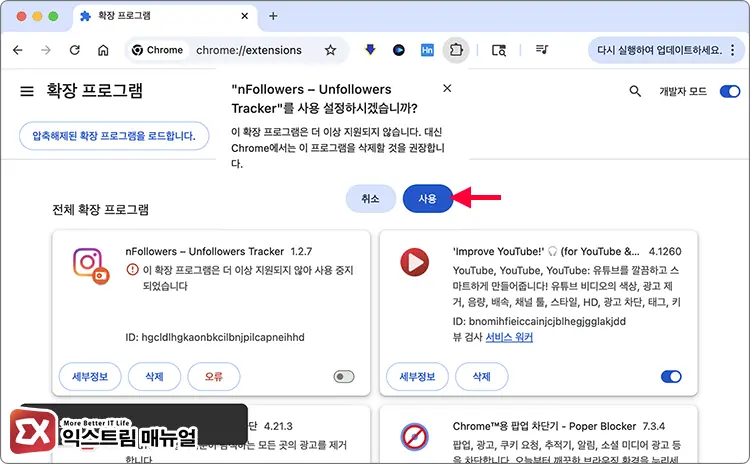This screenshot has height=464, width=750.
Task: Open the blue download arrow extension
Action: click(x=370, y=50)
